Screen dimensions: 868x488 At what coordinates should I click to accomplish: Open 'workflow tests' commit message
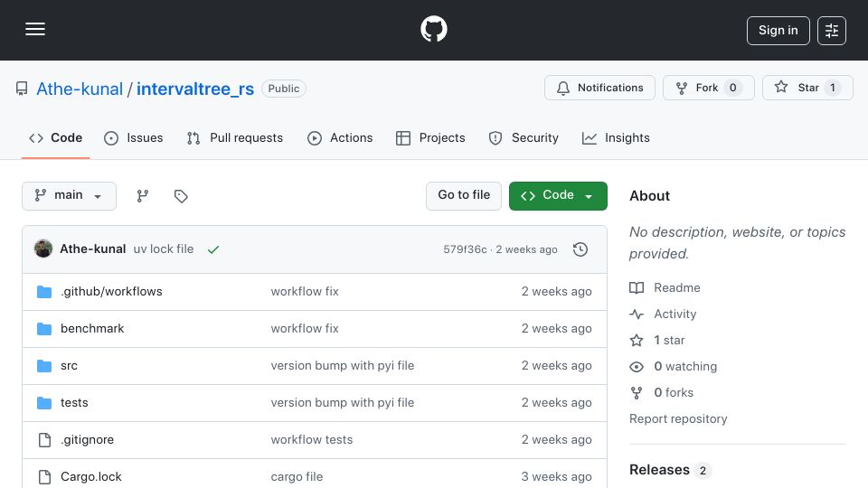312,440
